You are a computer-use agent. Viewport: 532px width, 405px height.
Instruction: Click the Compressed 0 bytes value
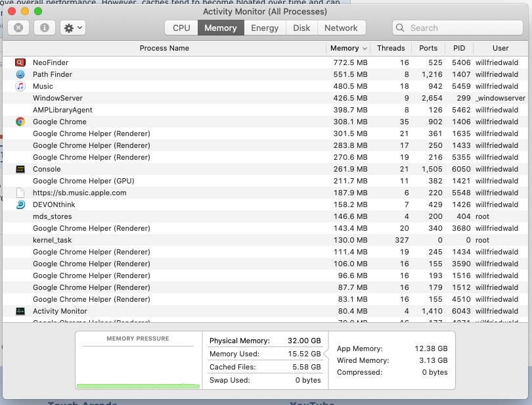(x=435, y=372)
